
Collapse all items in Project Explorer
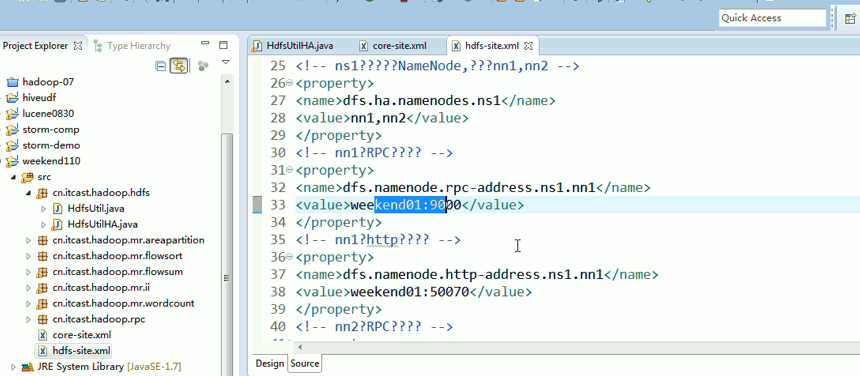coord(160,66)
